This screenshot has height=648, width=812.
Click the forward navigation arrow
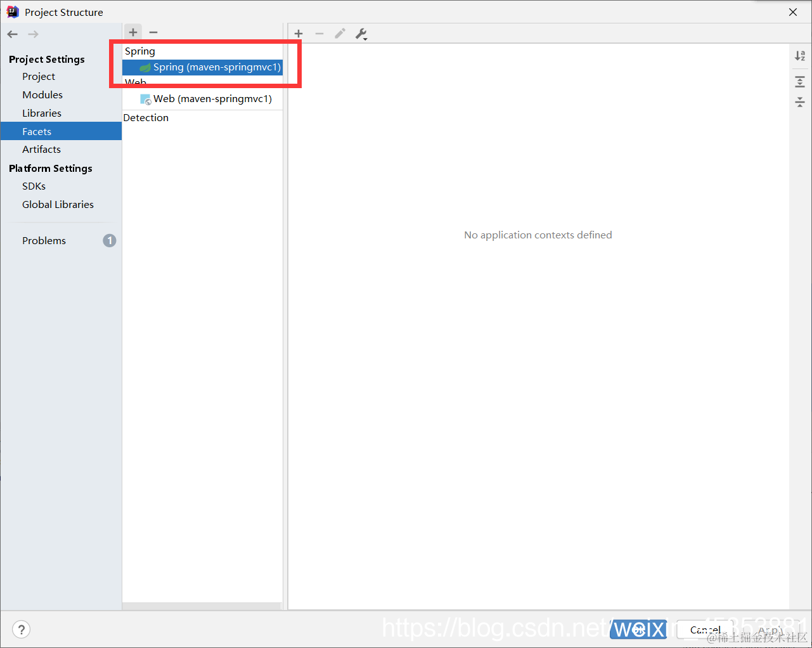(34, 34)
